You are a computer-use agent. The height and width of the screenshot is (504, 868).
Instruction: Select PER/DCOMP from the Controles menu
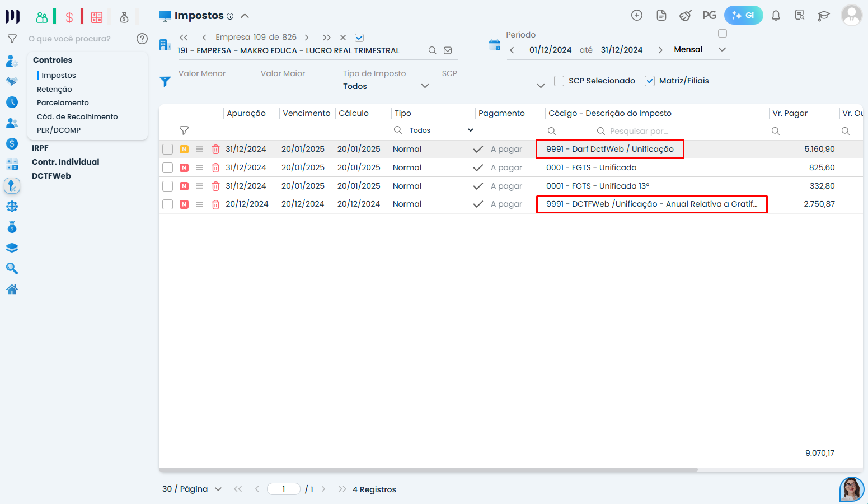click(x=59, y=130)
